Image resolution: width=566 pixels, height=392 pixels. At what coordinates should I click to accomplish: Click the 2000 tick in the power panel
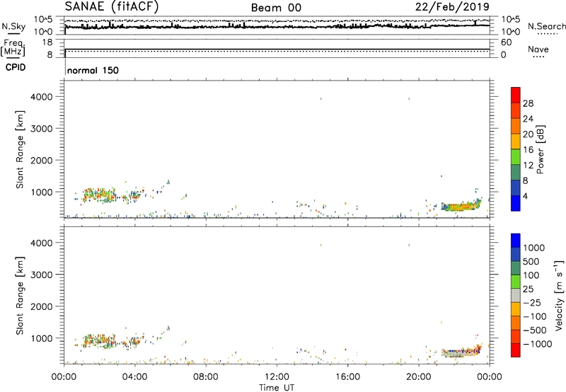click(x=42, y=160)
